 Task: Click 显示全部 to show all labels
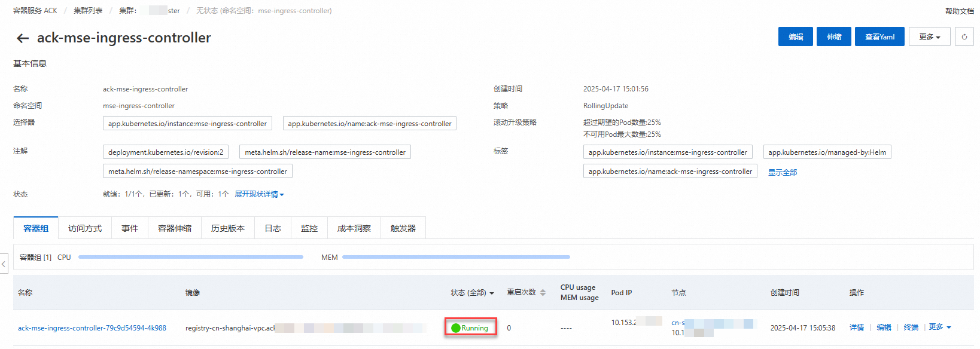(x=783, y=172)
